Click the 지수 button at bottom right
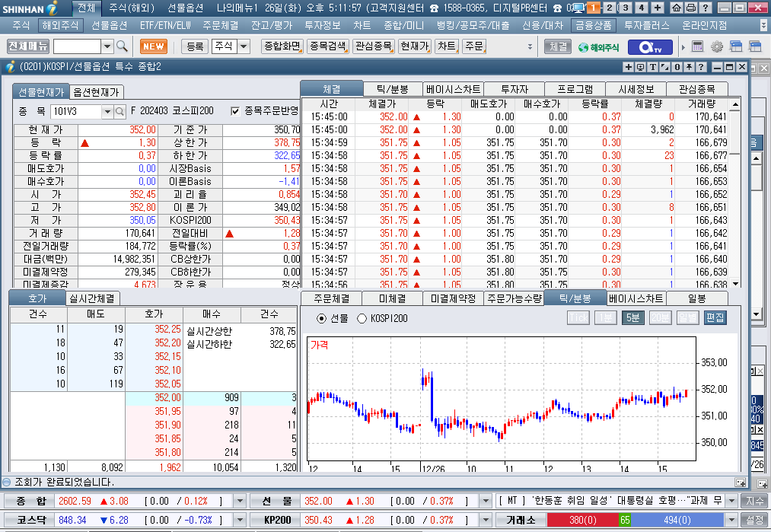The height and width of the screenshot is (532, 771). pos(755,501)
